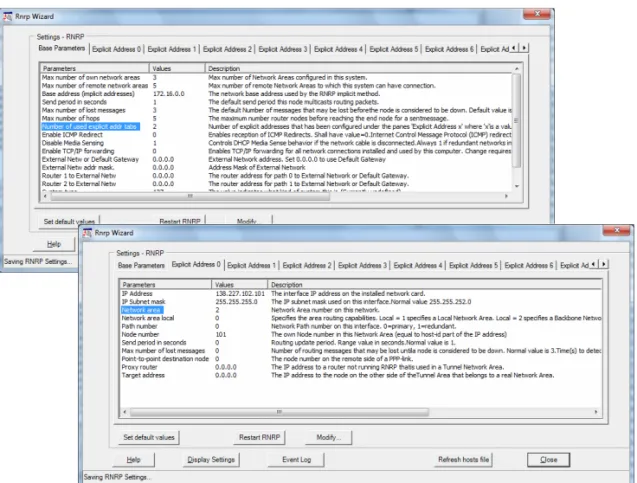Image resolution: width=637 pixels, height=483 pixels.
Task: Select the Explicit Address 6 tab in the back window
Action: pos(449,49)
